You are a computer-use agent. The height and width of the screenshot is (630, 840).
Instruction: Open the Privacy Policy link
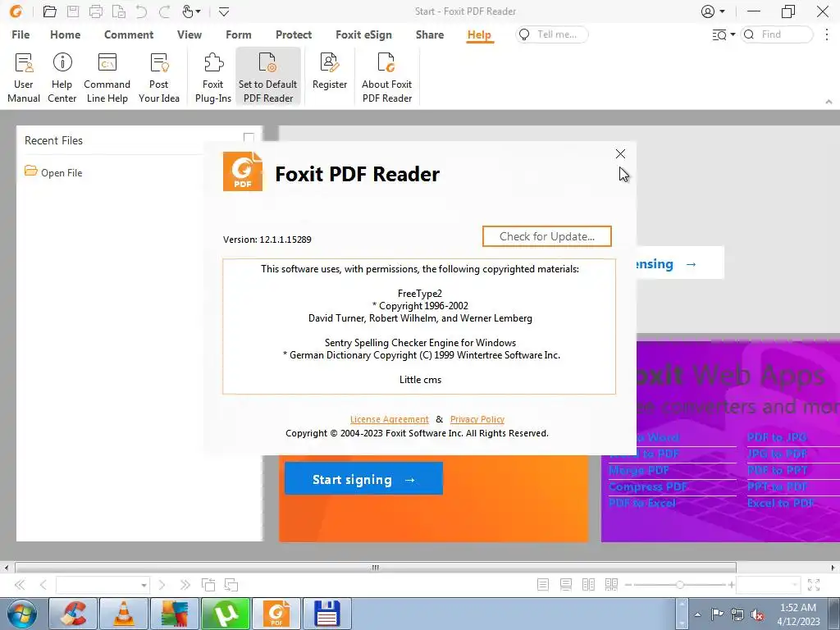pyautogui.click(x=477, y=419)
